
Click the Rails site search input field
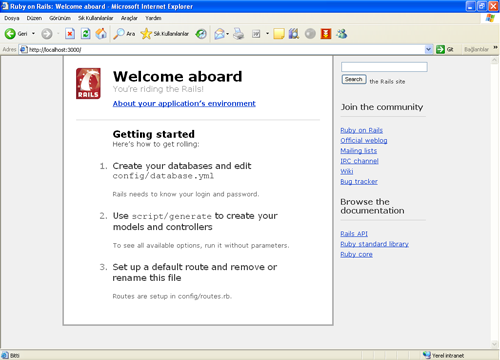(x=384, y=67)
